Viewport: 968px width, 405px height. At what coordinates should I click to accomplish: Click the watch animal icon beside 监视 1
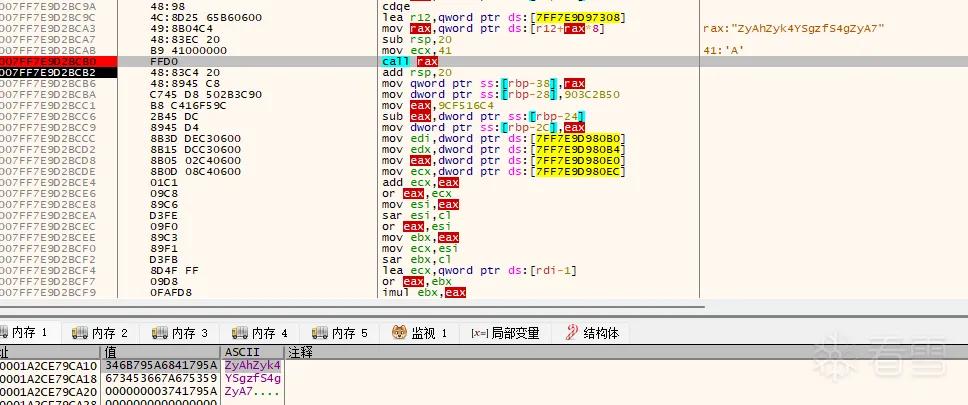[x=399, y=333]
